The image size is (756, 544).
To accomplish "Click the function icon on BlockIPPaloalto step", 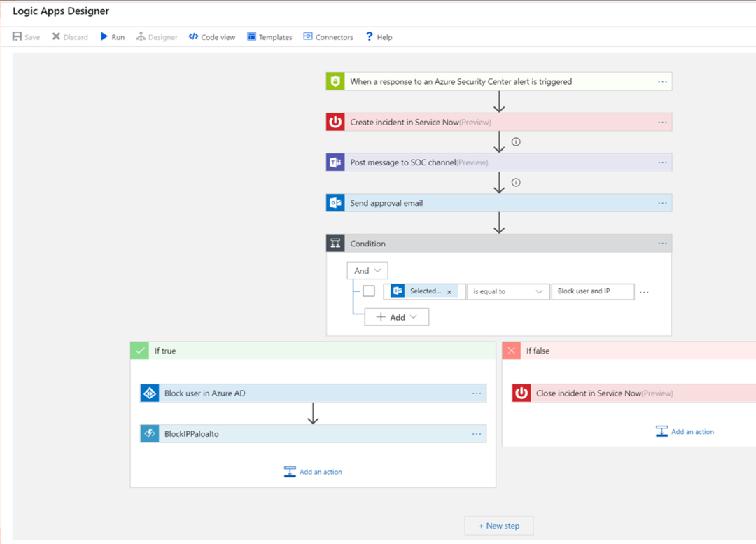I will click(x=150, y=433).
